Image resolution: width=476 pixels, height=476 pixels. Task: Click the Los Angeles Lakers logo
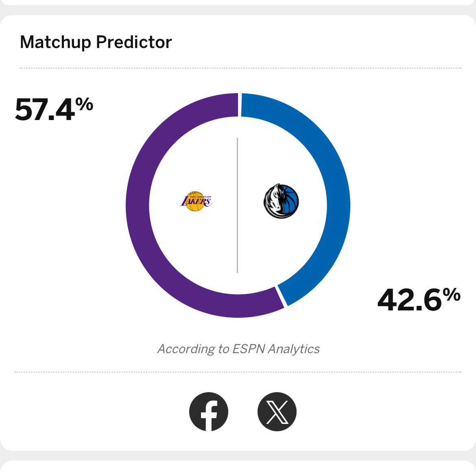point(196,201)
